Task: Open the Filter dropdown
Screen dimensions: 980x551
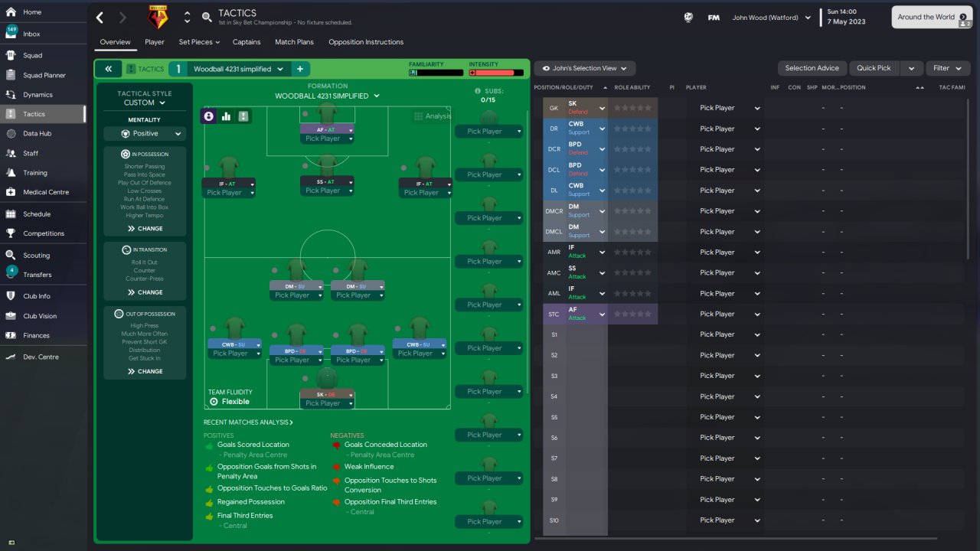Action: (x=948, y=68)
